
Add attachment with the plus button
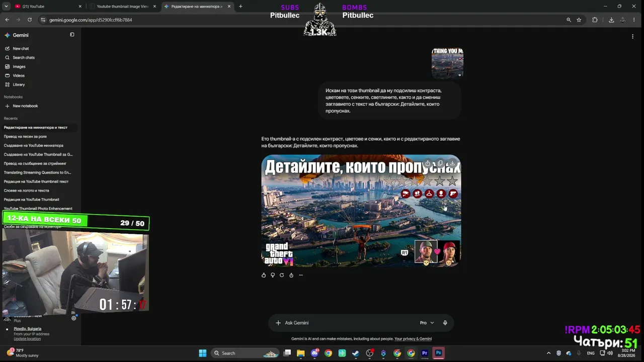coord(278,323)
